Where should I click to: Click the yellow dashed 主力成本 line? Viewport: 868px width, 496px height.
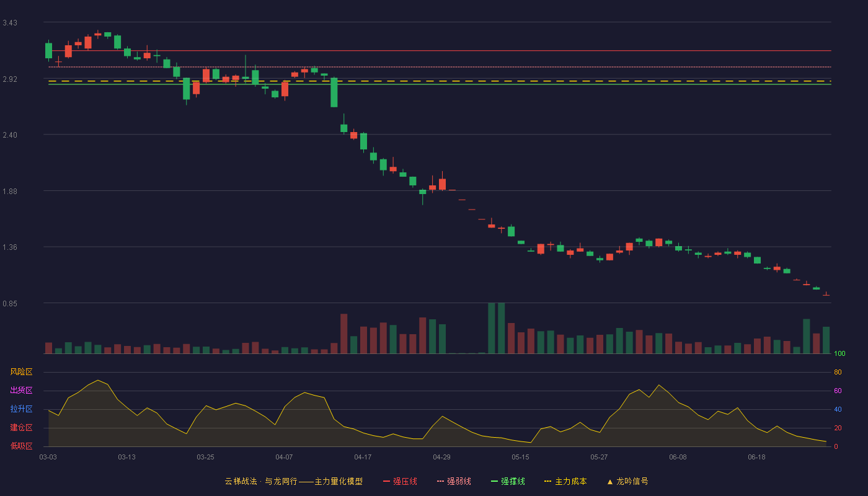440,81
